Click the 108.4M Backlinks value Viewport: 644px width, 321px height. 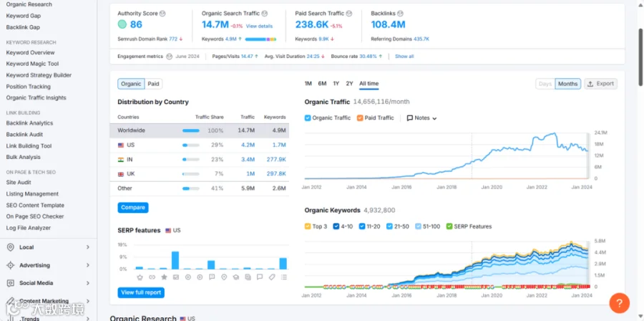tap(388, 24)
